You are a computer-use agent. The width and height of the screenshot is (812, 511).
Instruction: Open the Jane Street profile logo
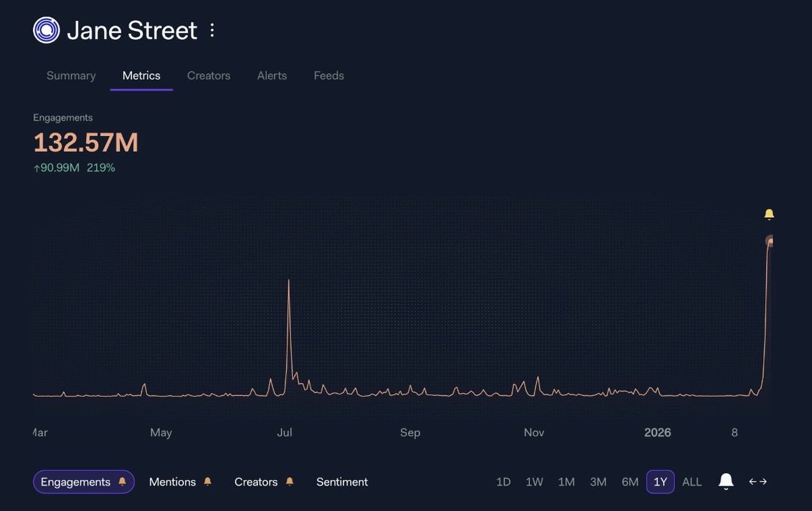pyautogui.click(x=45, y=29)
